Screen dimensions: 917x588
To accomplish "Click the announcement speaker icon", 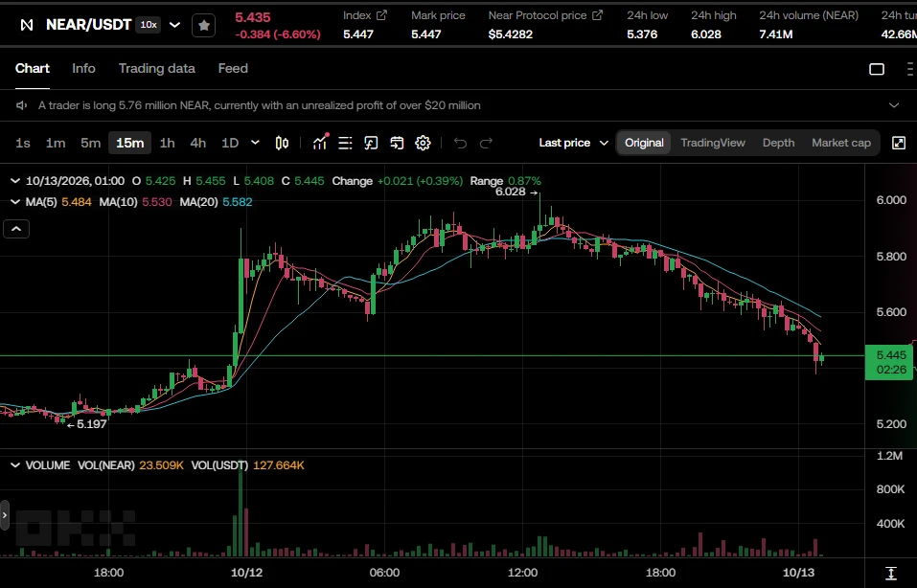I will point(22,105).
